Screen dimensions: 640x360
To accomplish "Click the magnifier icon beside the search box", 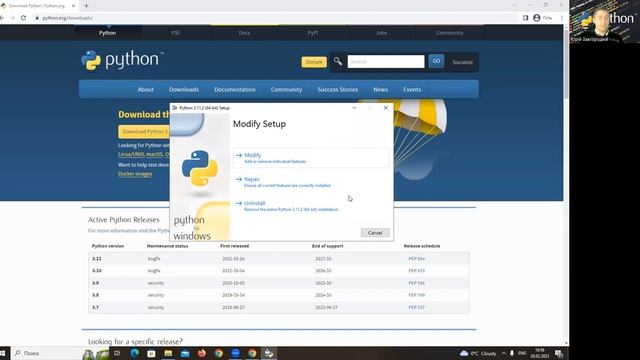I will (x=338, y=61).
